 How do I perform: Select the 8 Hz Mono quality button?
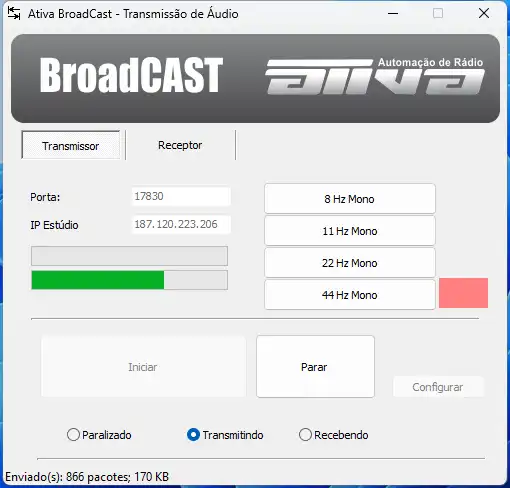point(350,199)
